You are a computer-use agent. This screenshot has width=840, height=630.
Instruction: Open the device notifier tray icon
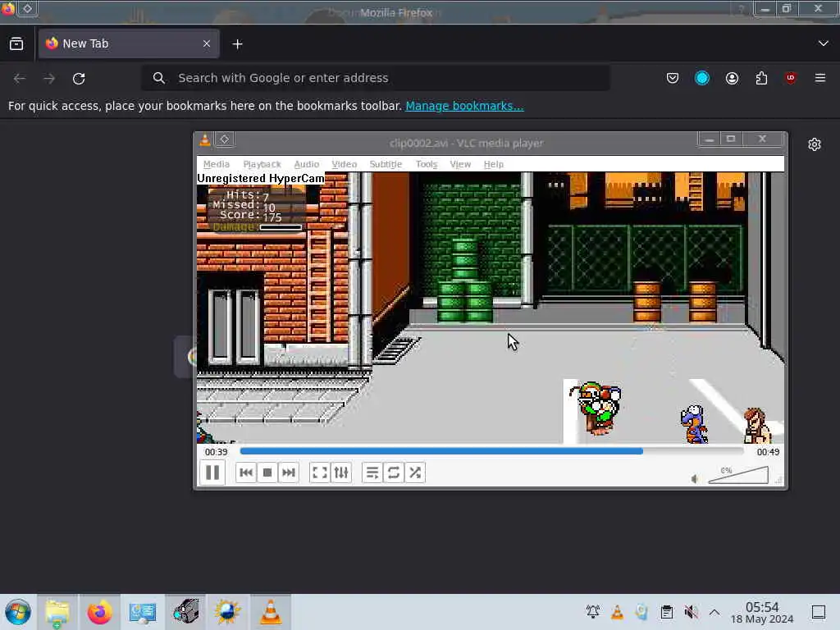pyautogui.click(x=641, y=612)
